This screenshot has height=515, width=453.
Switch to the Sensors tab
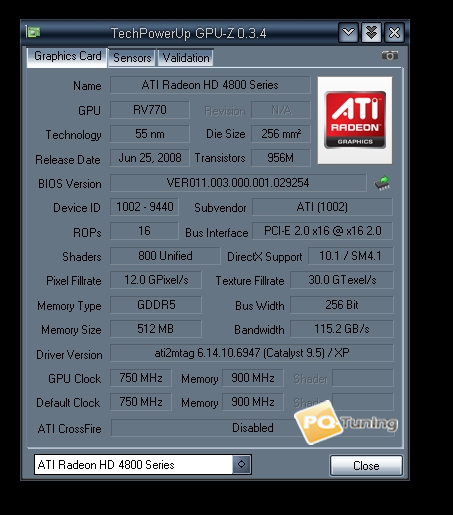pos(132,58)
